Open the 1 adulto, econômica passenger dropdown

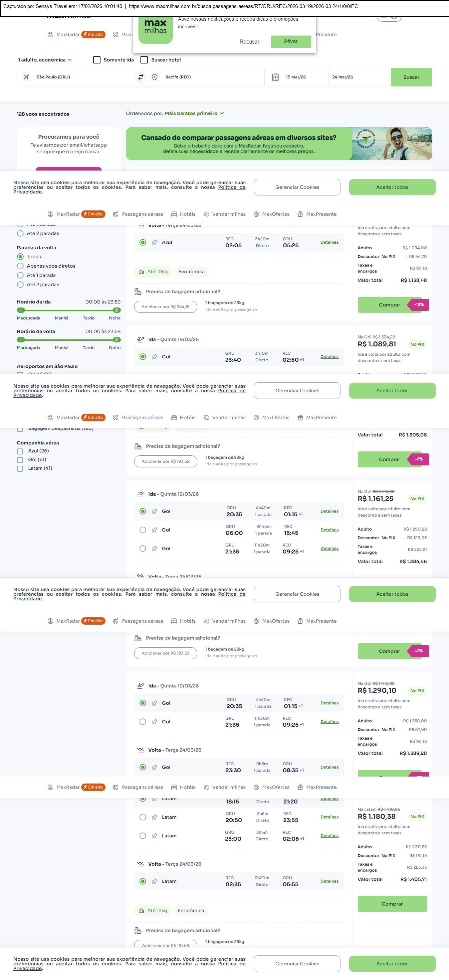pyautogui.click(x=45, y=60)
